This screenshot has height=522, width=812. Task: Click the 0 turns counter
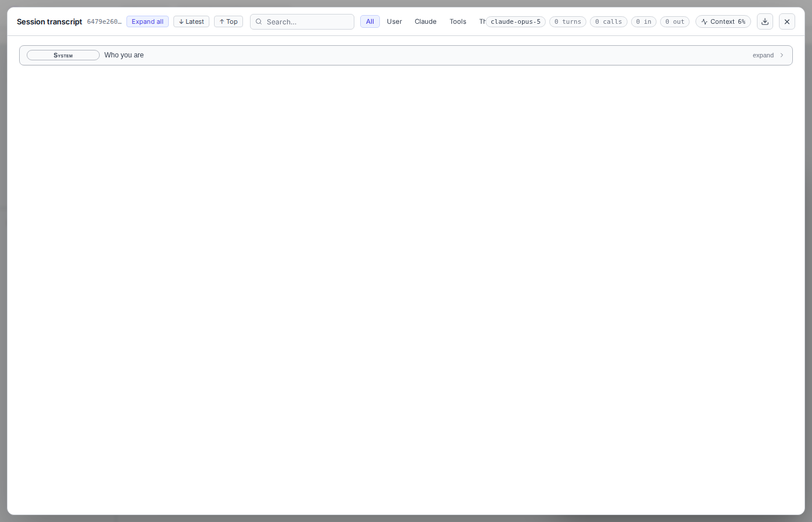[x=568, y=21]
